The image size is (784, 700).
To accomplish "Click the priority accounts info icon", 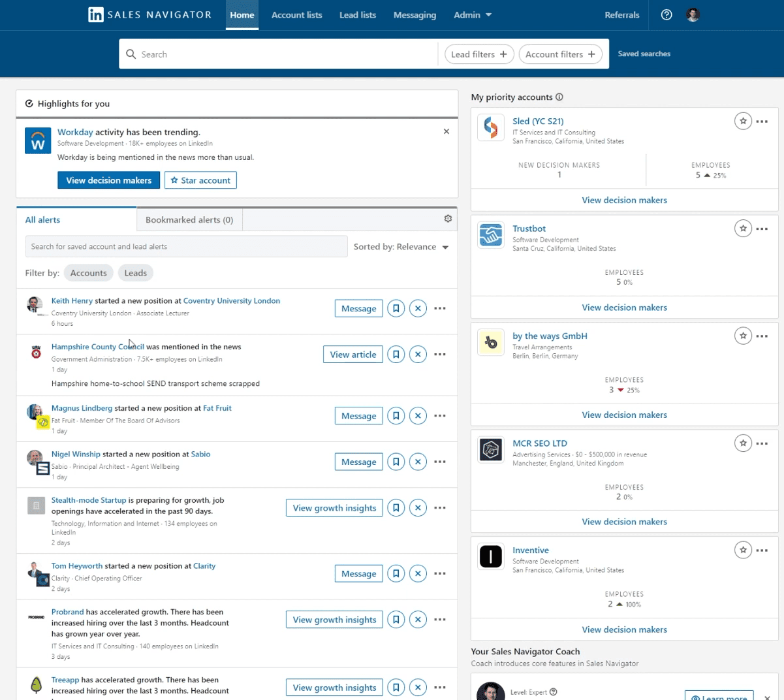I will [x=559, y=97].
